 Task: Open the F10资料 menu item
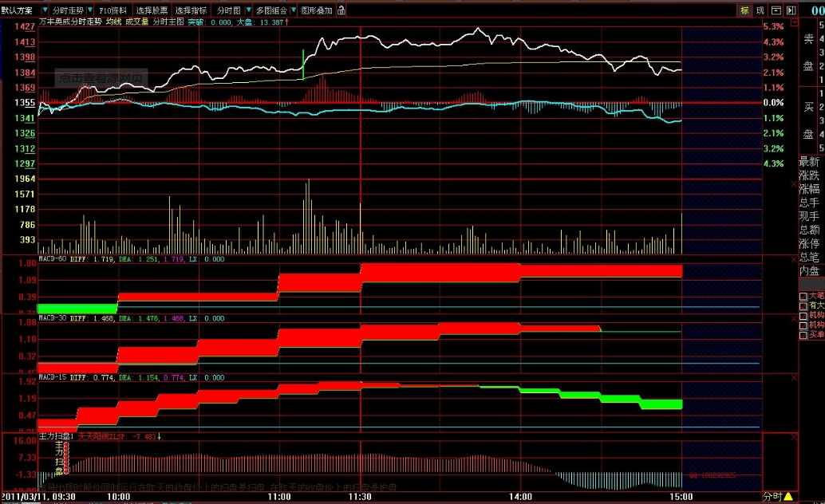point(112,10)
